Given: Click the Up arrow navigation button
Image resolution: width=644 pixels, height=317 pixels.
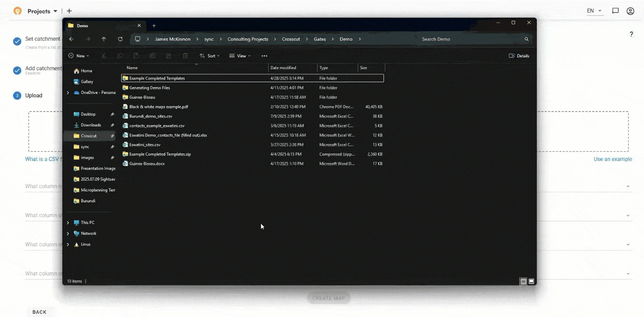Looking at the screenshot, I should pyautogui.click(x=104, y=39).
